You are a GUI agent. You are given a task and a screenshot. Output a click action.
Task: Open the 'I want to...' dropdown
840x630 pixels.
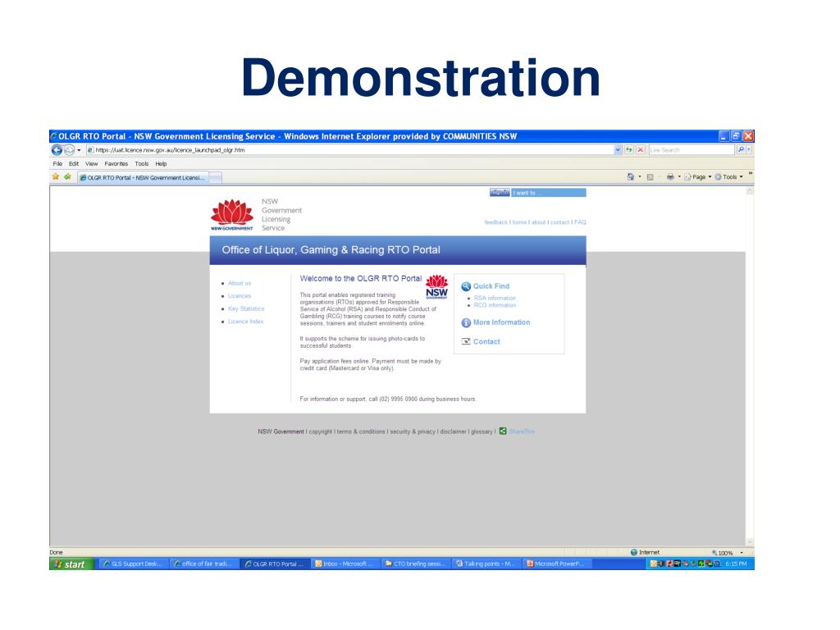click(x=549, y=192)
